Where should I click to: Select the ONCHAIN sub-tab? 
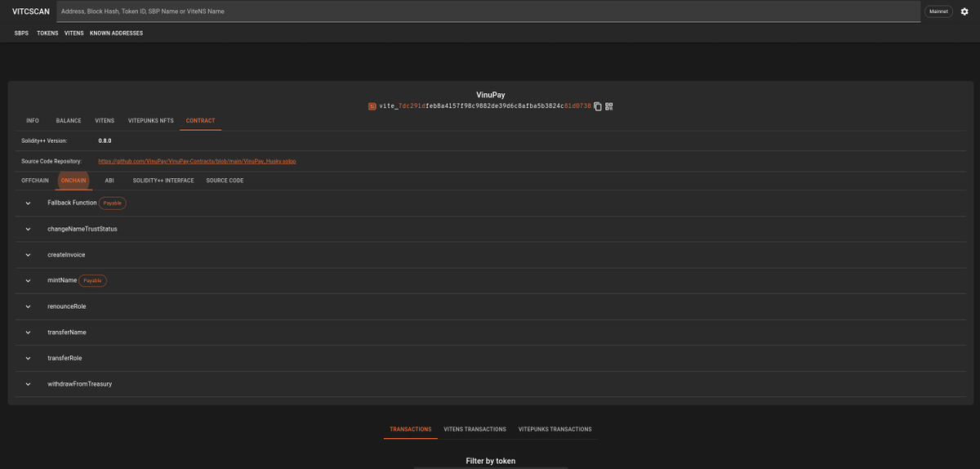click(x=73, y=180)
